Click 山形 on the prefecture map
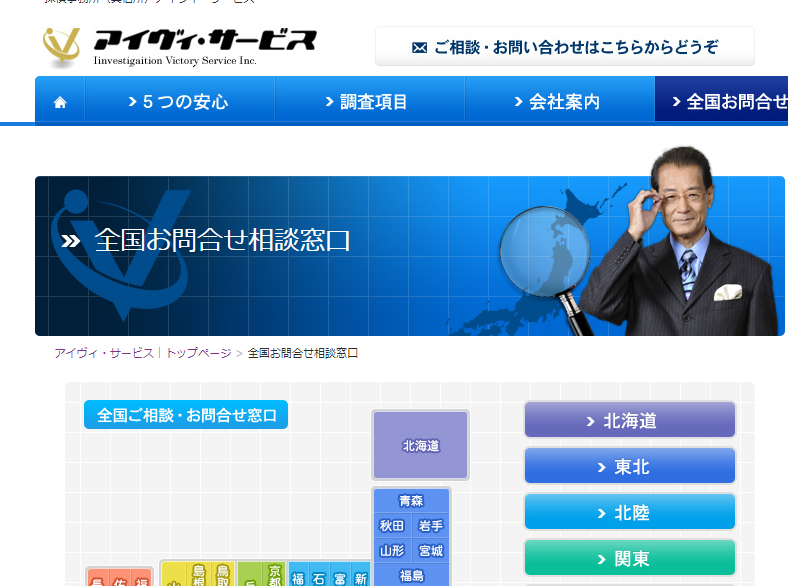The image size is (788, 586). pos(392,551)
